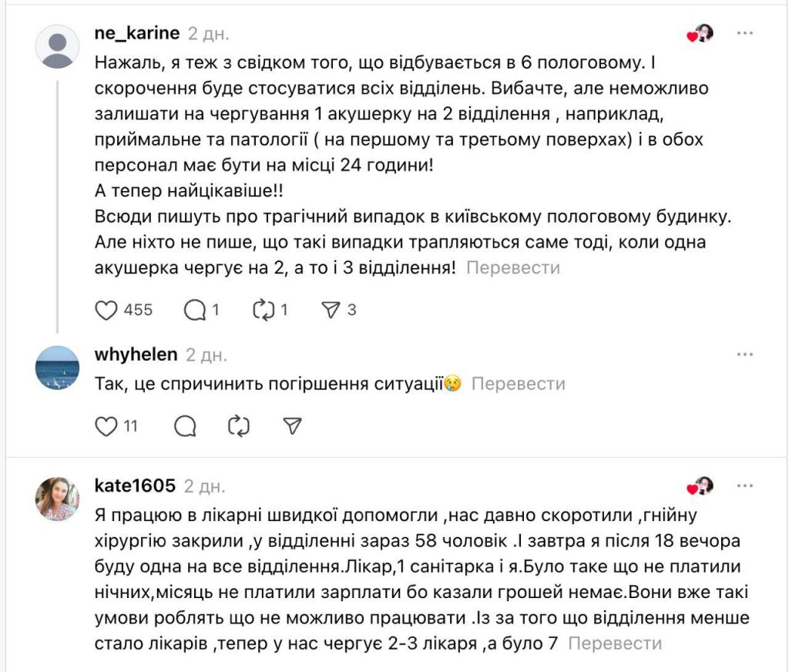This screenshot has height=672, width=789.
Task: Share the whyhelen comment
Action: [x=292, y=425]
